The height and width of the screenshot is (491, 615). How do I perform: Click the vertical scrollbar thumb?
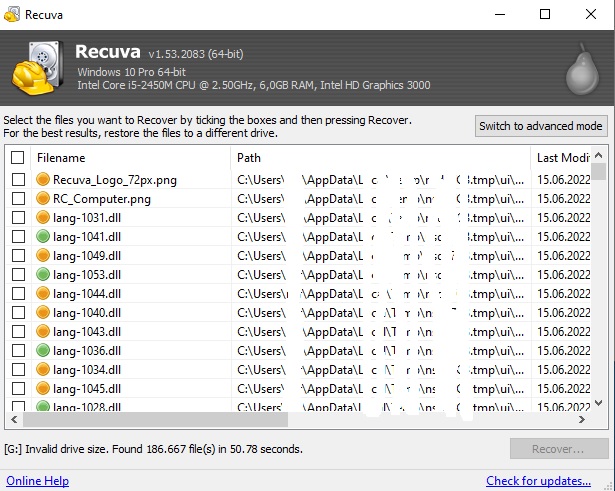click(599, 171)
